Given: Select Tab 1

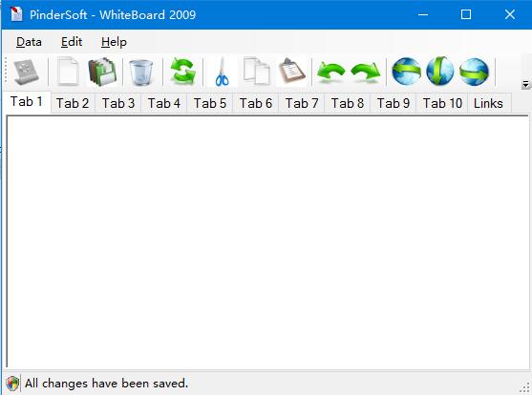Looking at the screenshot, I should click(x=27, y=102).
